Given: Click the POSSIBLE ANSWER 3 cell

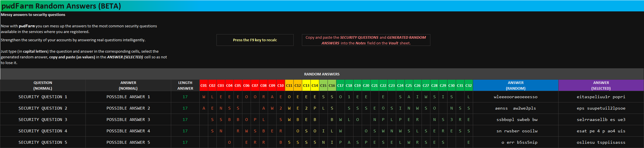Looking at the screenshot, I should point(128,120).
